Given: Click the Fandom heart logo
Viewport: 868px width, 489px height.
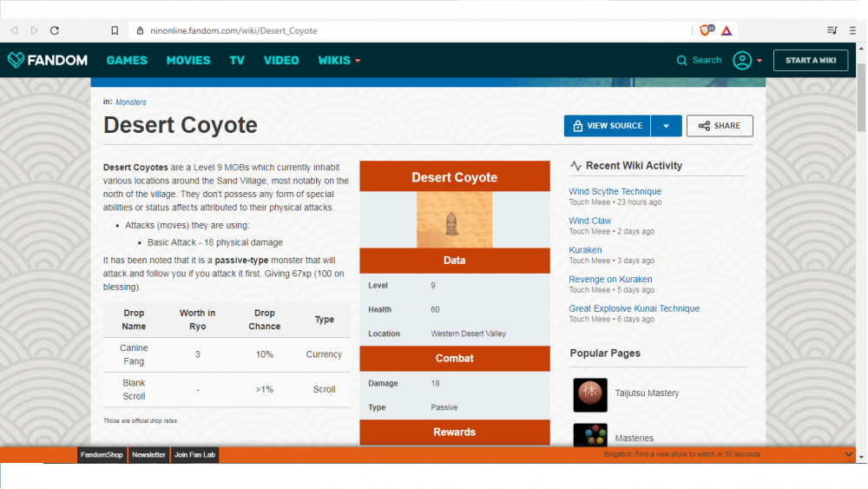Looking at the screenshot, I should pos(16,60).
